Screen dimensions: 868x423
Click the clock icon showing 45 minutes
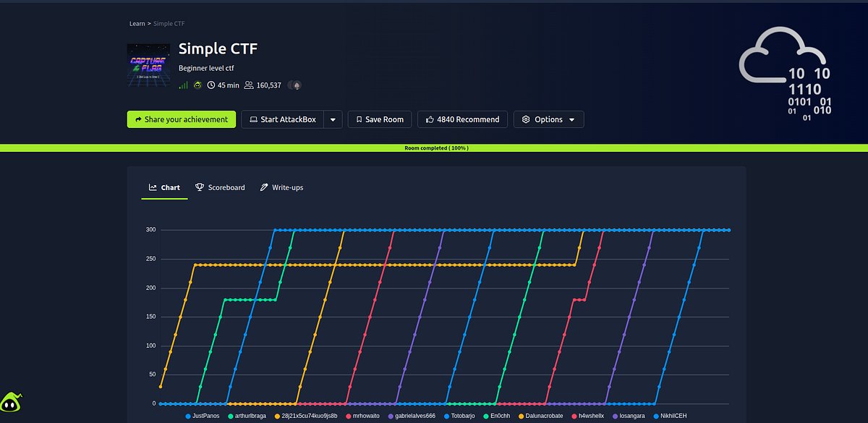211,85
